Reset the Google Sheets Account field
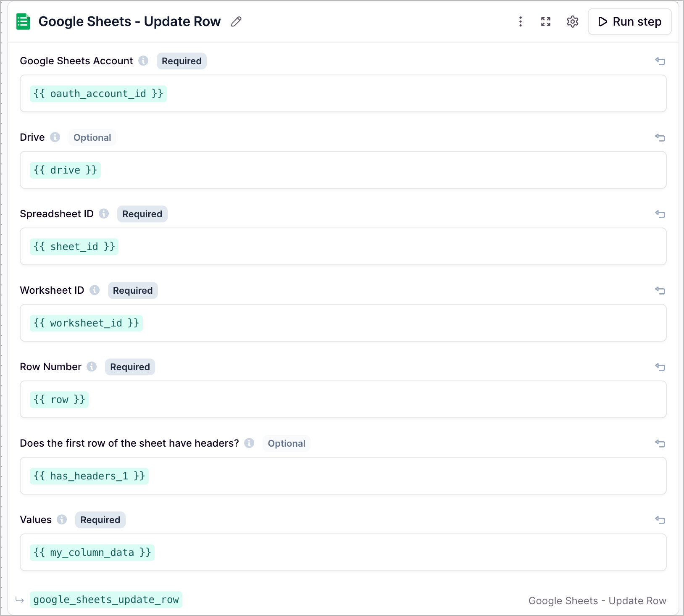 click(660, 61)
